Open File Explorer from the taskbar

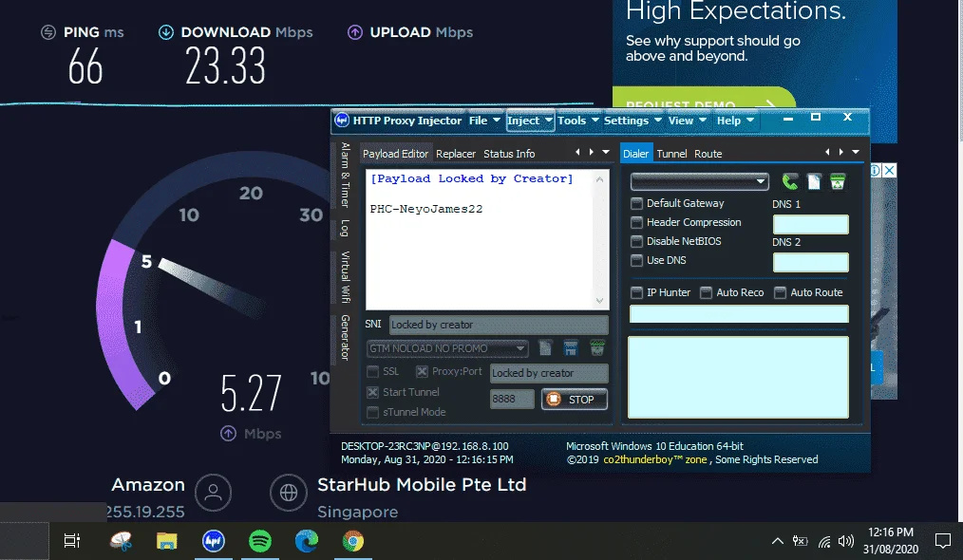click(166, 541)
